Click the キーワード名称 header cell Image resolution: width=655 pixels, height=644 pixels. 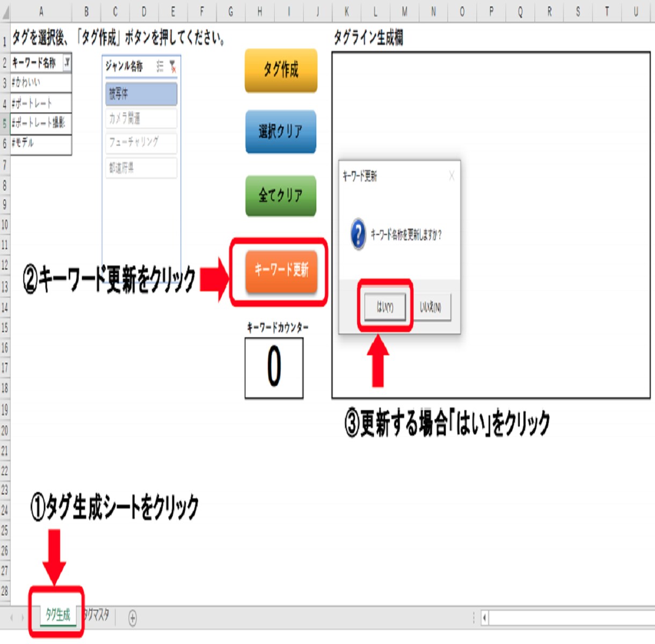pos(41,63)
